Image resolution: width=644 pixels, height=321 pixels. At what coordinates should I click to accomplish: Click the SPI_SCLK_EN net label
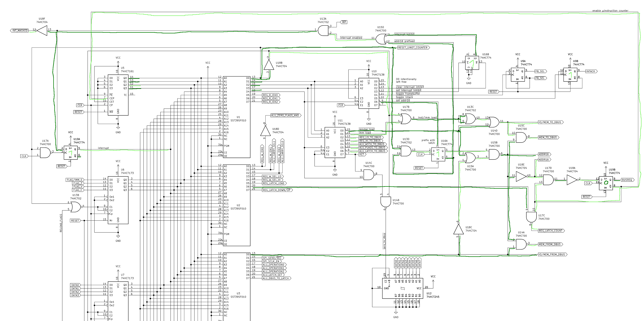click(272, 261)
